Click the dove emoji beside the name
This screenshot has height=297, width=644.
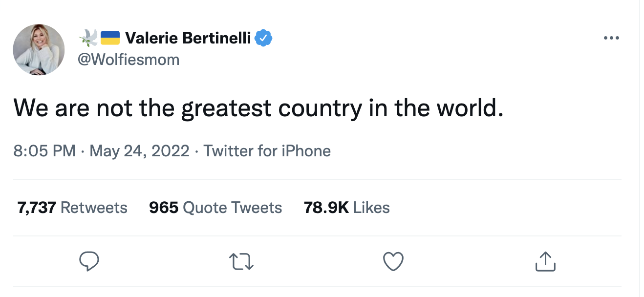coord(88,38)
